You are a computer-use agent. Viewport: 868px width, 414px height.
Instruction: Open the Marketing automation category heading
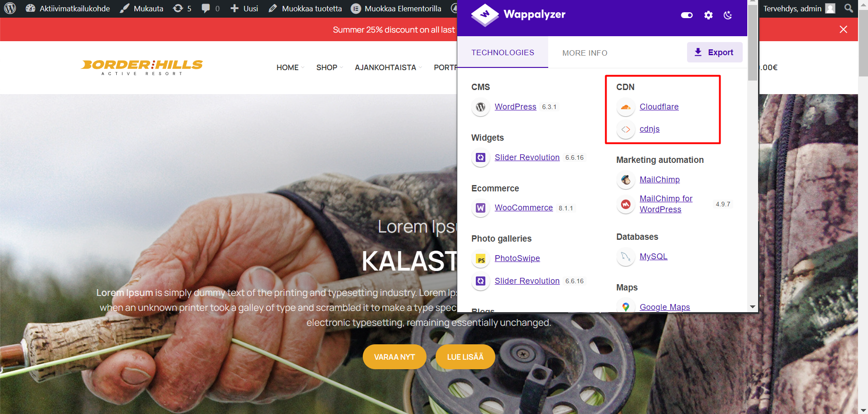[660, 160]
